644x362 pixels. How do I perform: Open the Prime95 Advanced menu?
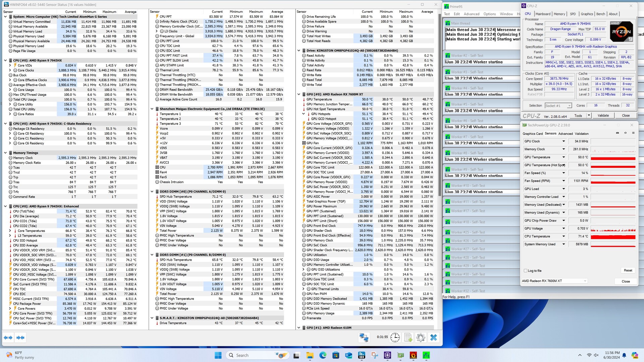coord(471,14)
